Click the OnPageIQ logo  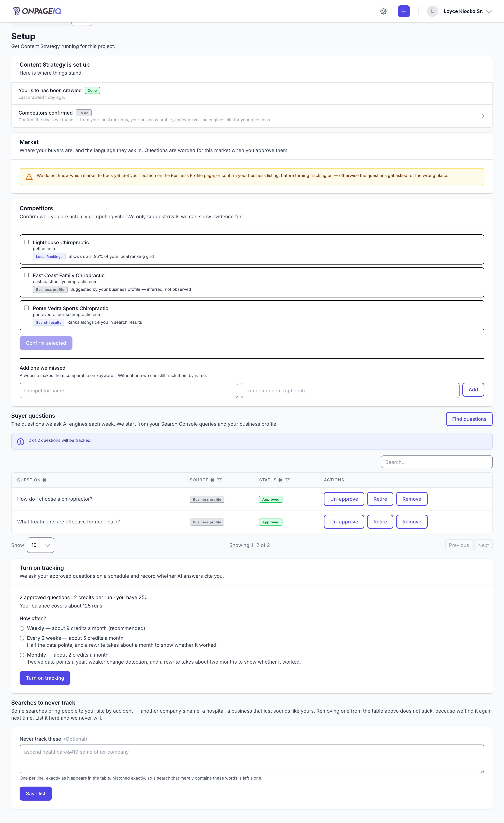click(37, 11)
